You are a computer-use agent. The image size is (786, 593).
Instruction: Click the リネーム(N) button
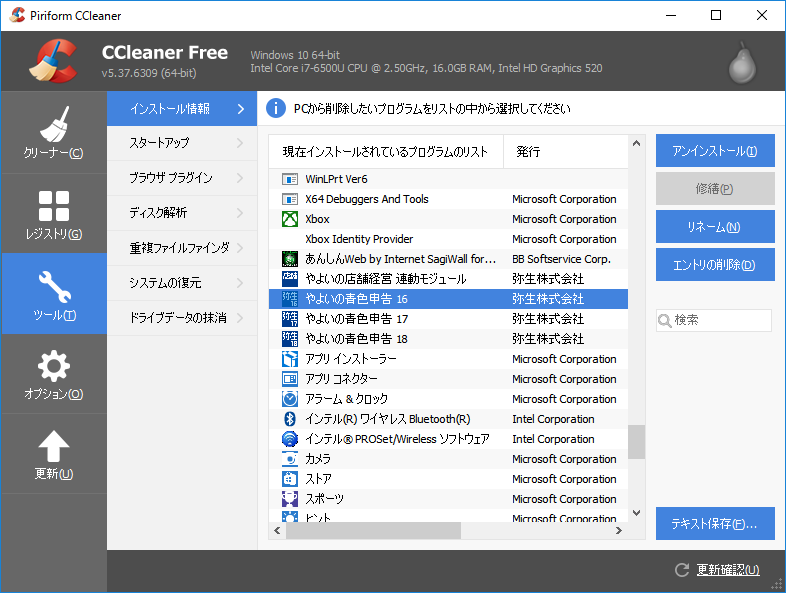[715, 227]
